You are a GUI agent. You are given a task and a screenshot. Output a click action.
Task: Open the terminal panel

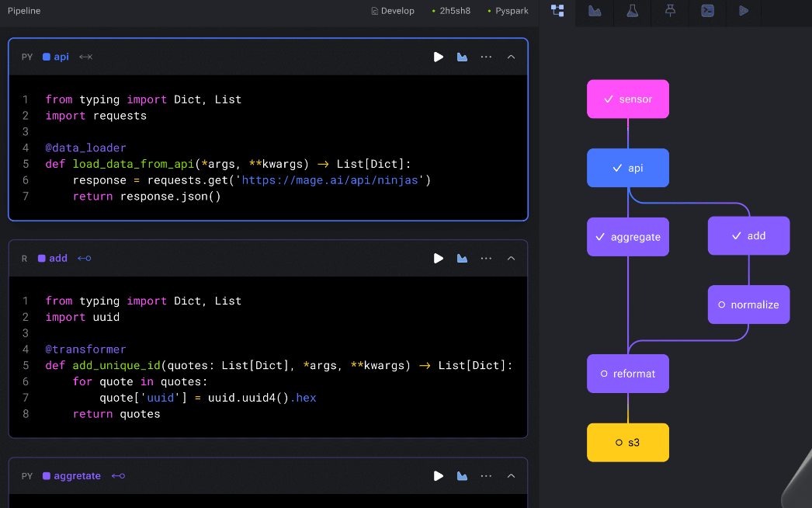pyautogui.click(x=707, y=11)
